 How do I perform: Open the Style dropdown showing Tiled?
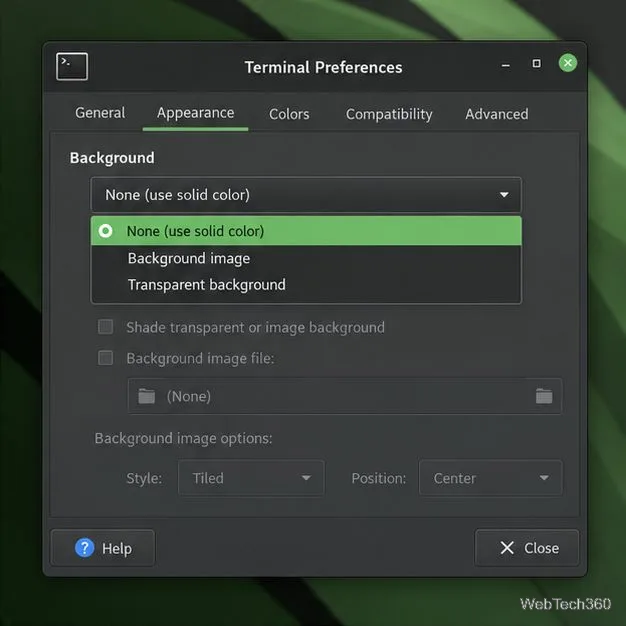click(x=251, y=478)
